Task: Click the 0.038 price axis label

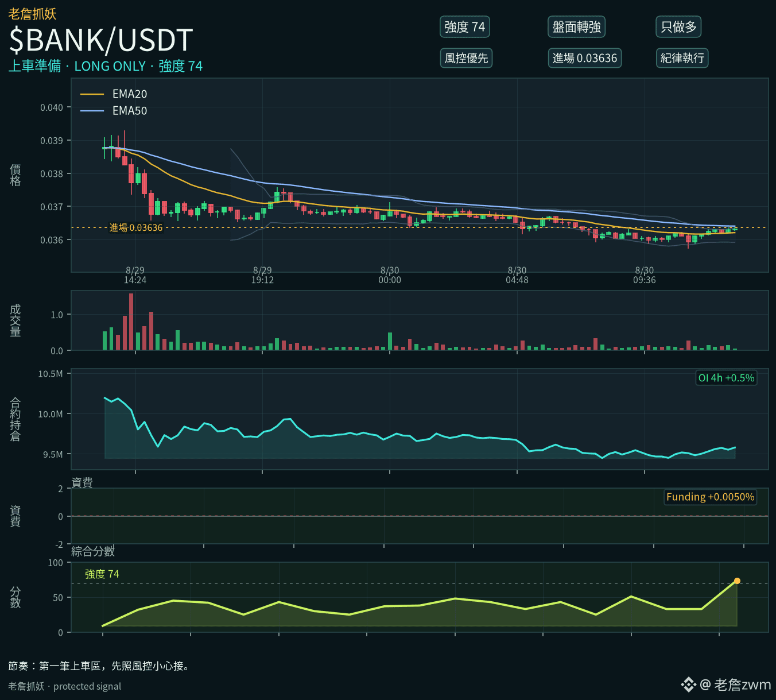Action: tap(52, 174)
